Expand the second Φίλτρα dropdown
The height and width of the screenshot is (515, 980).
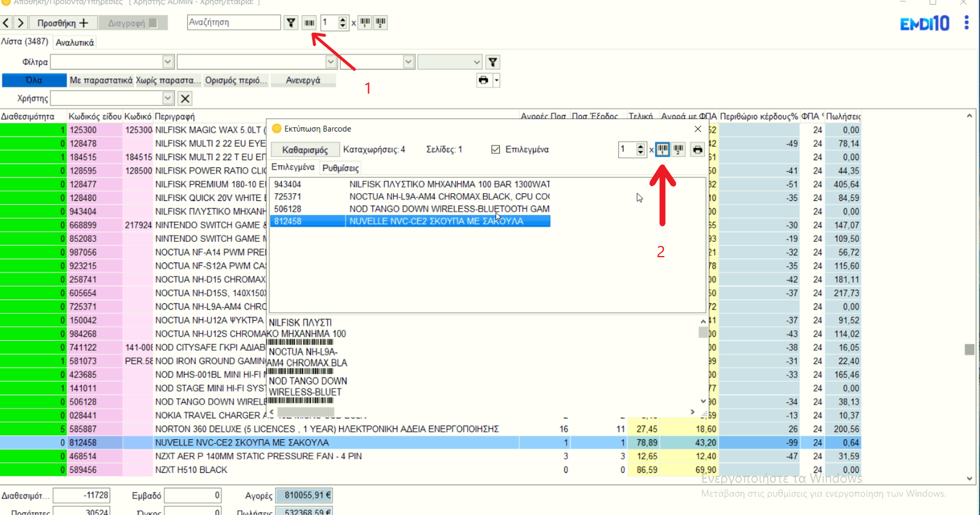pyautogui.click(x=331, y=62)
